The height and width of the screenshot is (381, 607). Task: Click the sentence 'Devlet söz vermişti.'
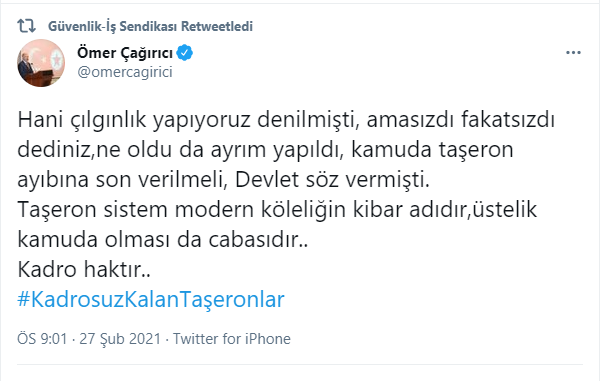[333, 180]
